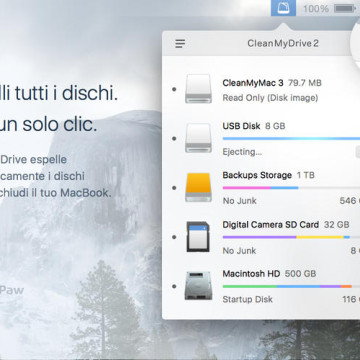Screen dimensions: 360x360
Task: Click the 1 TB size label
Action: [x=306, y=175]
